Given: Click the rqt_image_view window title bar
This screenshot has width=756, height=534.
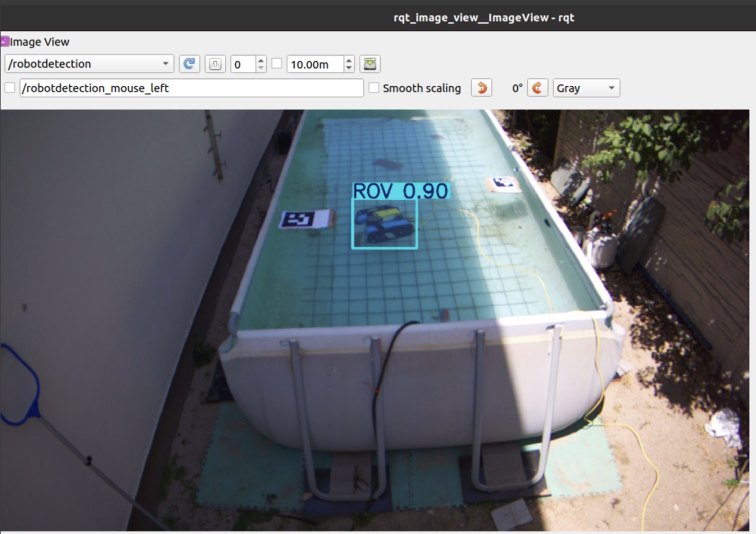Looking at the screenshot, I should pos(483,18).
